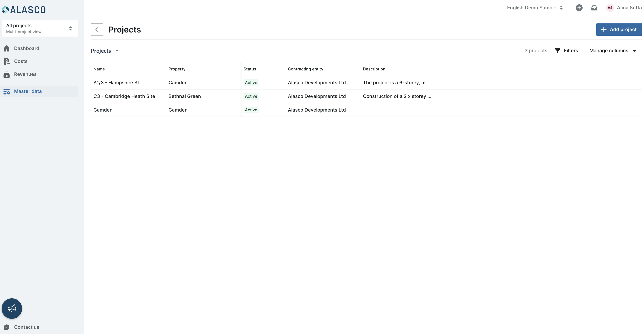
Task: Click Active status in Camden project row
Action: pos(251,110)
